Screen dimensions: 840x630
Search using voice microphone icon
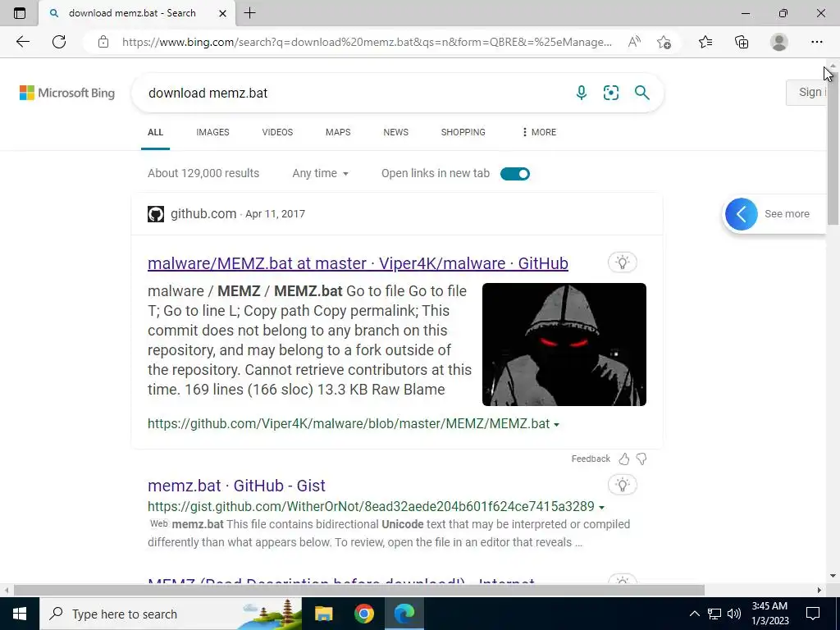582,93
